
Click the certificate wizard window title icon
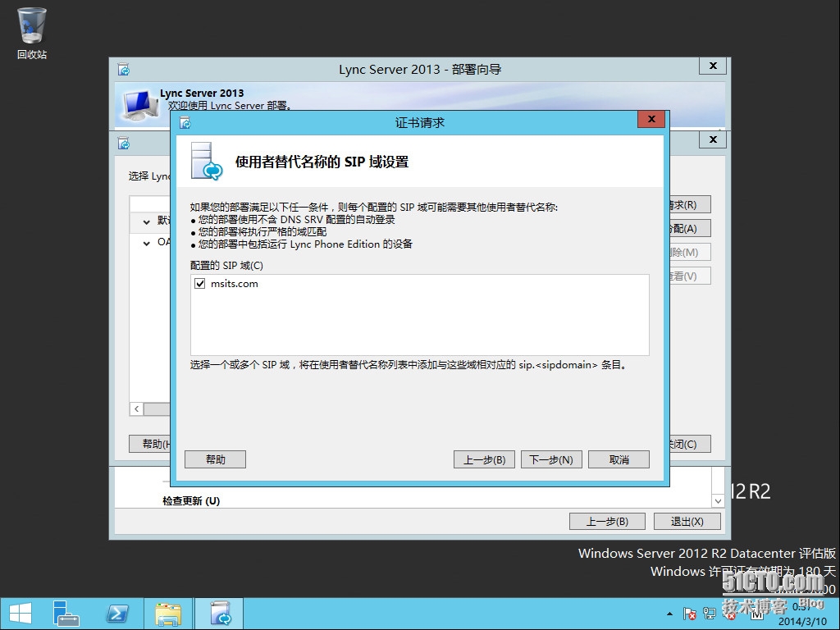pos(124,144)
